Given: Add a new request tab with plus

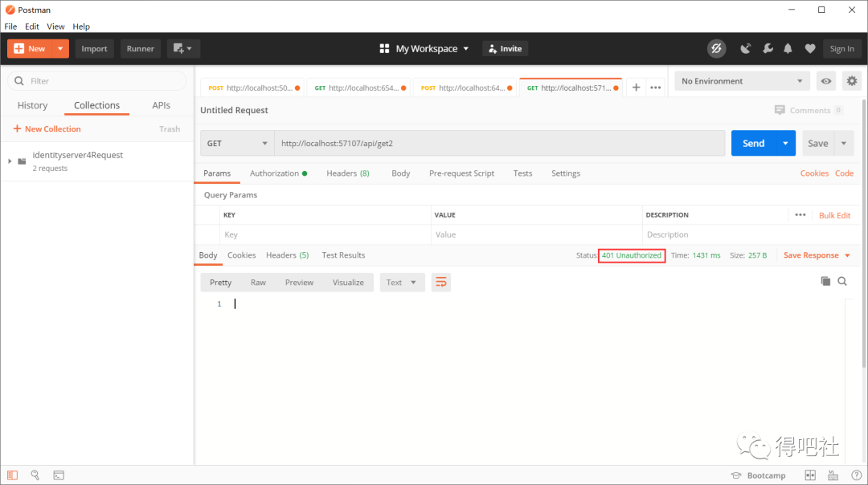Looking at the screenshot, I should (x=636, y=88).
